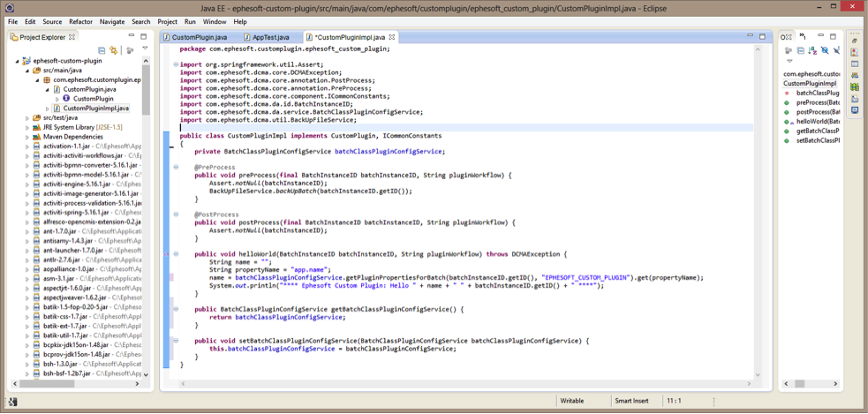The height and width of the screenshot is (414, 868).
Task: Toggle alphabetical Sort in Outline toolbar
Action: point(812,50)
